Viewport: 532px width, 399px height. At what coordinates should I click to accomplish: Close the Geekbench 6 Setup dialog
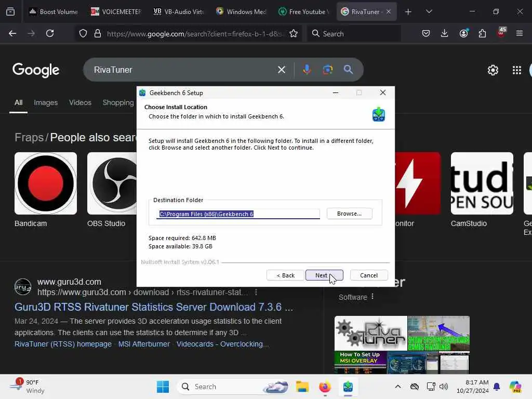click(x=383, y=92)
